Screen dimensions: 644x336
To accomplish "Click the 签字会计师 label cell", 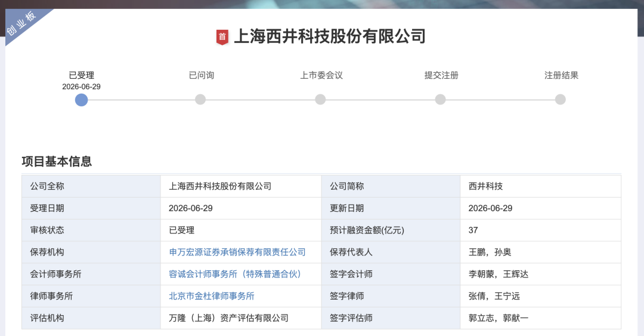I will pos(391,274).
